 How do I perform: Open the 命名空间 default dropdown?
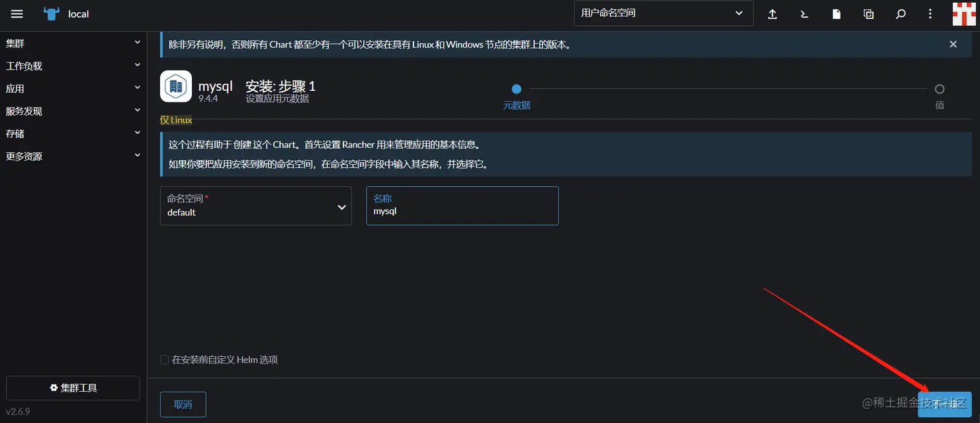[x=256, y=206]
